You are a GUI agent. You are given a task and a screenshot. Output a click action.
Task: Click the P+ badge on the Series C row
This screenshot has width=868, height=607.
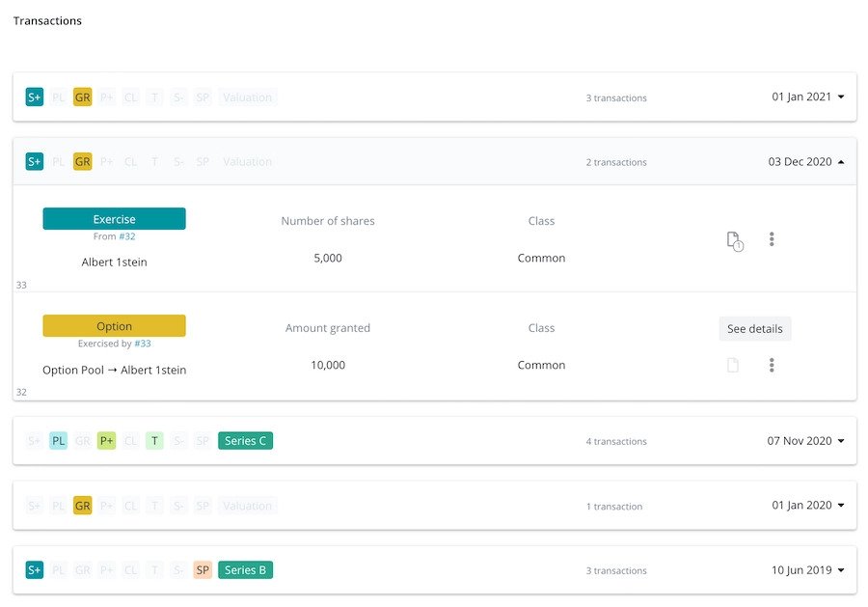pyautogui.click(x=106, y=440)
